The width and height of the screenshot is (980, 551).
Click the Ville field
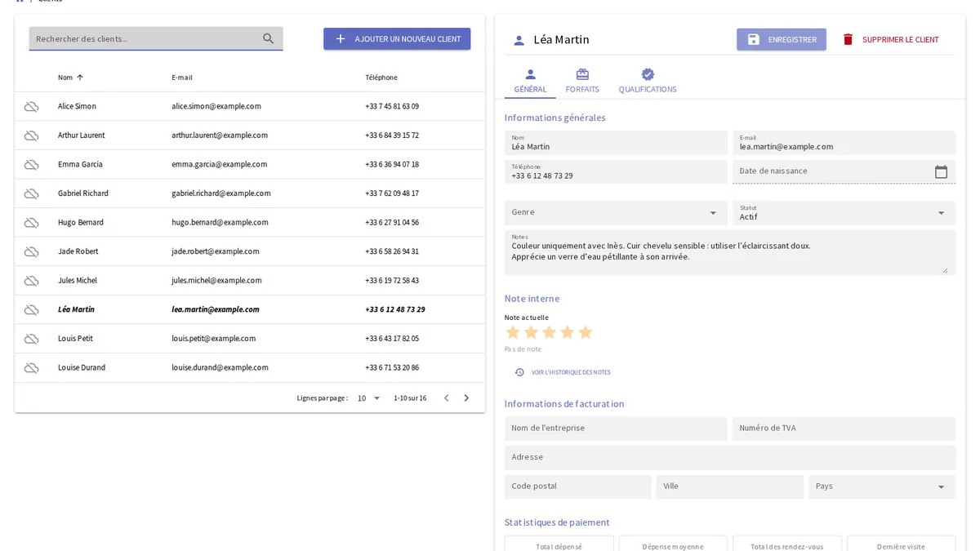730,487
